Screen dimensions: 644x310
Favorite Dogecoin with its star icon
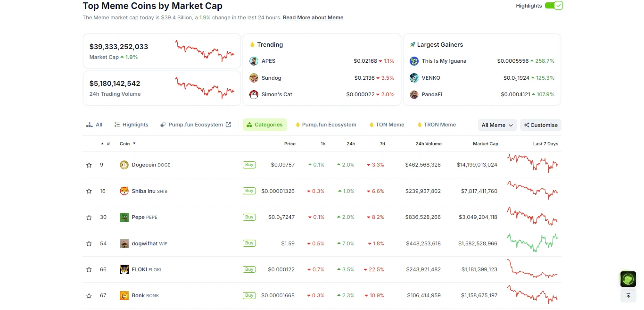89,165
